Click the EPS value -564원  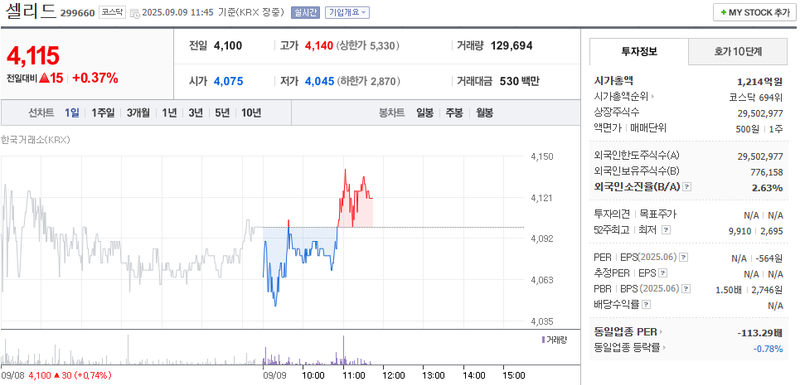point(769,259)
